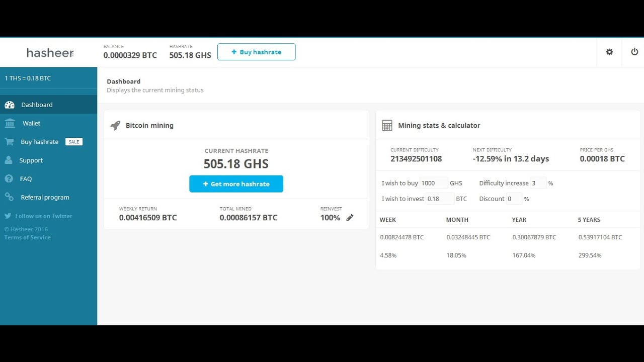This screenshot has height=362, width=644.
Task: Click the 'I wish to buy' GHS field
Action: [x=434, y=183]
